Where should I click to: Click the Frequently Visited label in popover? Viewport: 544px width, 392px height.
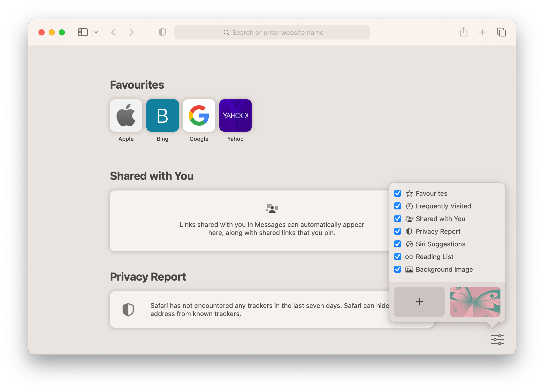point(443,206)
